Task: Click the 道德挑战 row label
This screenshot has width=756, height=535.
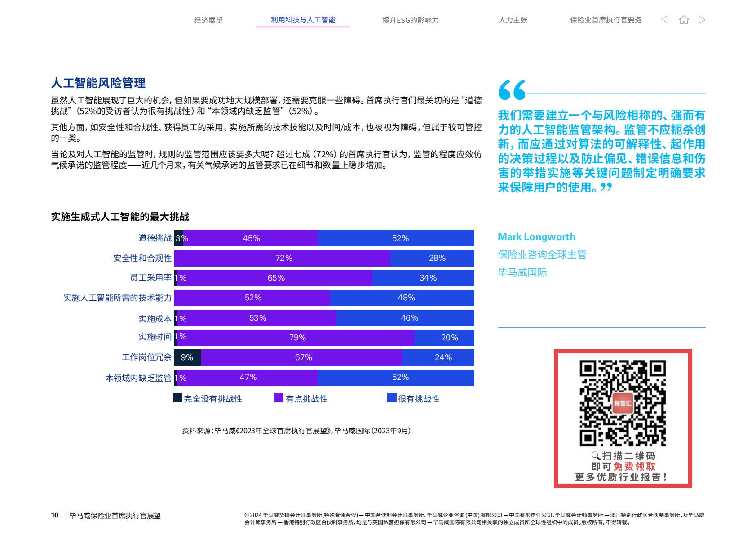Action: coord(155,238)
